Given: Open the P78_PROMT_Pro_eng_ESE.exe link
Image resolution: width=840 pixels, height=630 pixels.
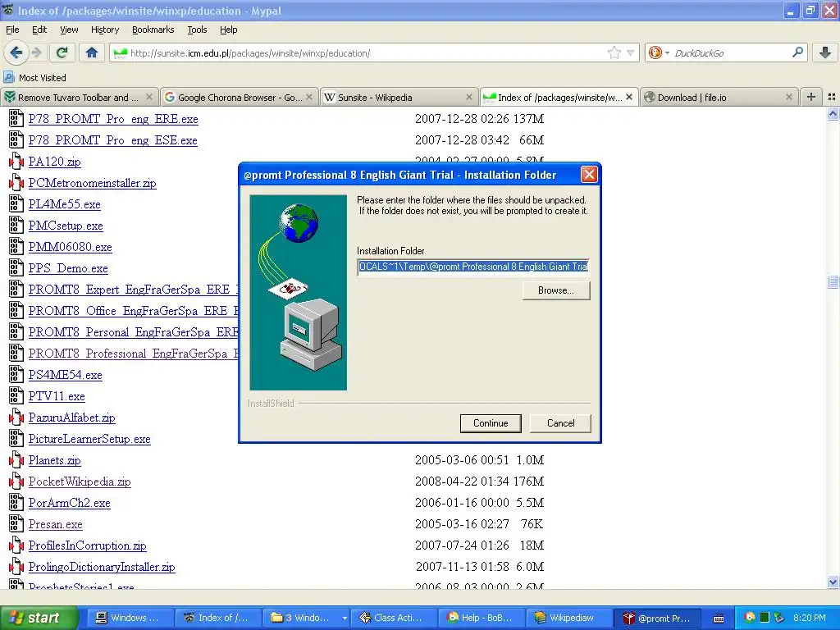Looking at the screenshot, I should coord(112,140).
